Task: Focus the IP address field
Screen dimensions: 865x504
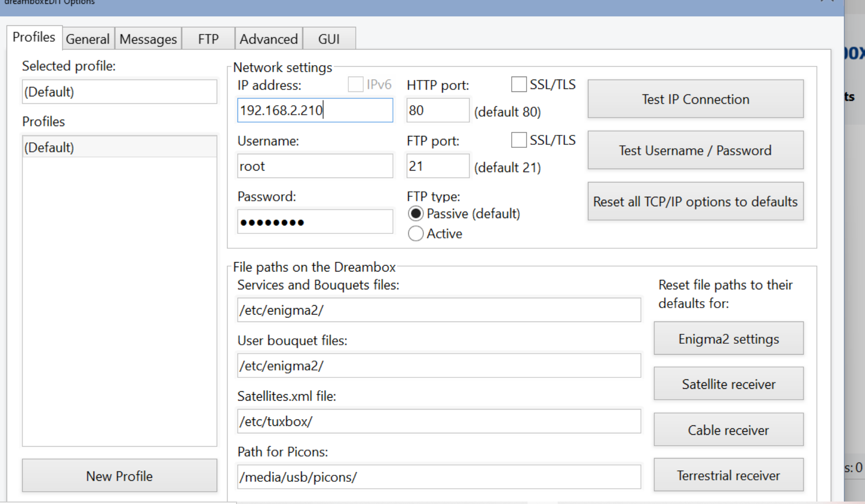Action: 315,110
